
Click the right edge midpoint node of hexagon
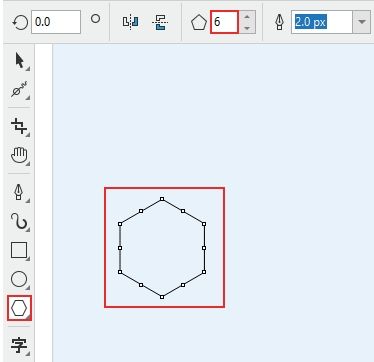pos(204,248)
